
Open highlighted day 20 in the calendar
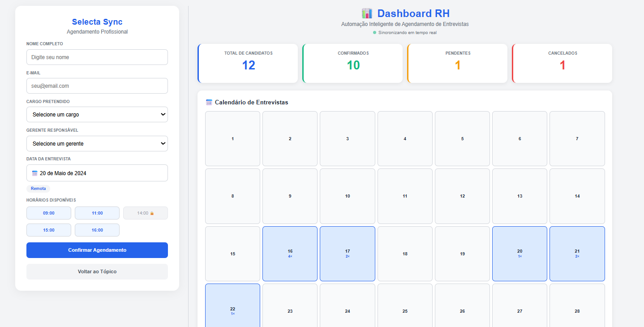coord(519,254)
